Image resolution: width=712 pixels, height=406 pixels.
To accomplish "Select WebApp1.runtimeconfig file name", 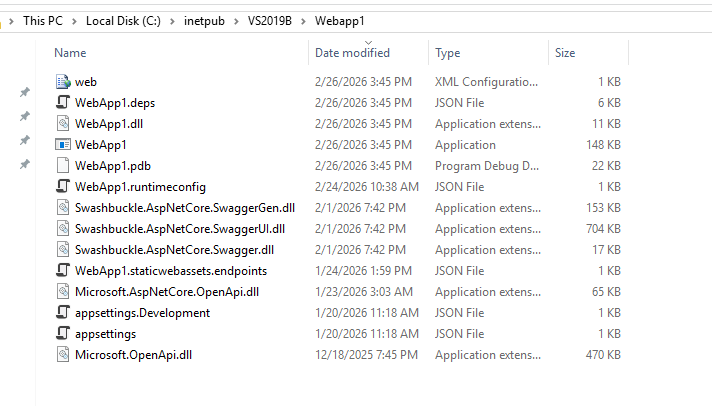I will click(140, 187).
